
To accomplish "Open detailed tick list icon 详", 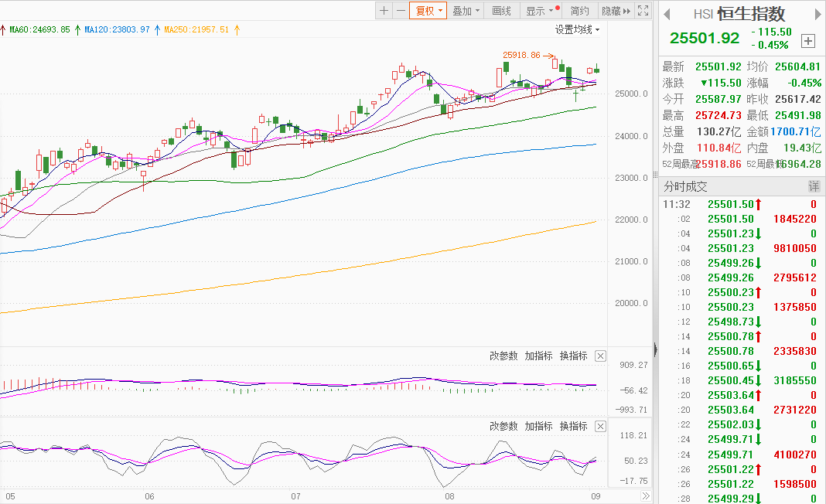I will click(814, 186).
